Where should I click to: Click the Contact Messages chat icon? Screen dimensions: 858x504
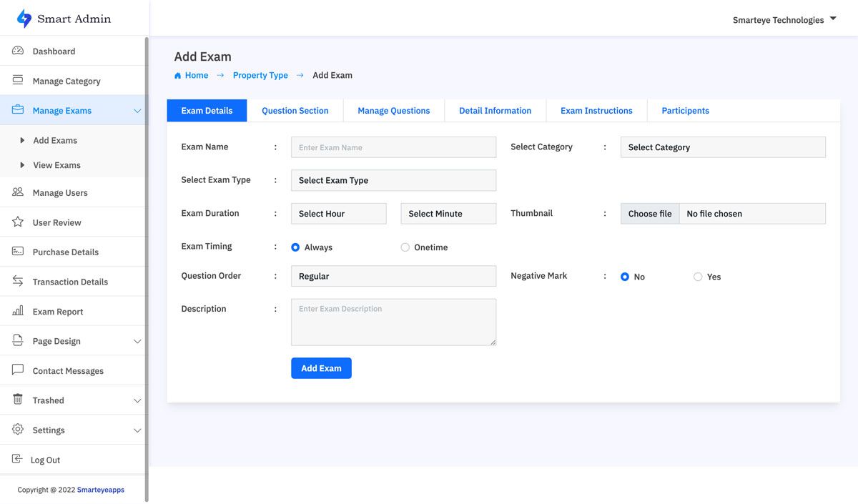(x=18, y=370)
